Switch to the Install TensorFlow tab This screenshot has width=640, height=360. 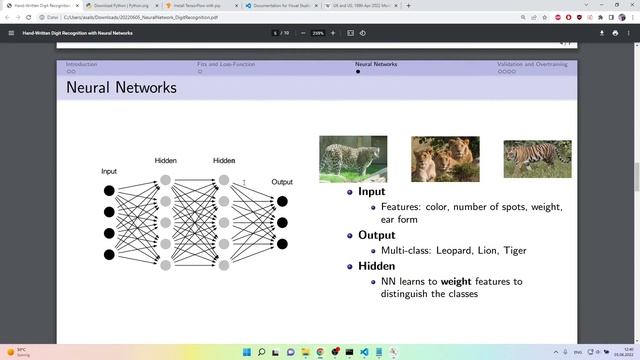pyautogui.click(x=201, y=6)
